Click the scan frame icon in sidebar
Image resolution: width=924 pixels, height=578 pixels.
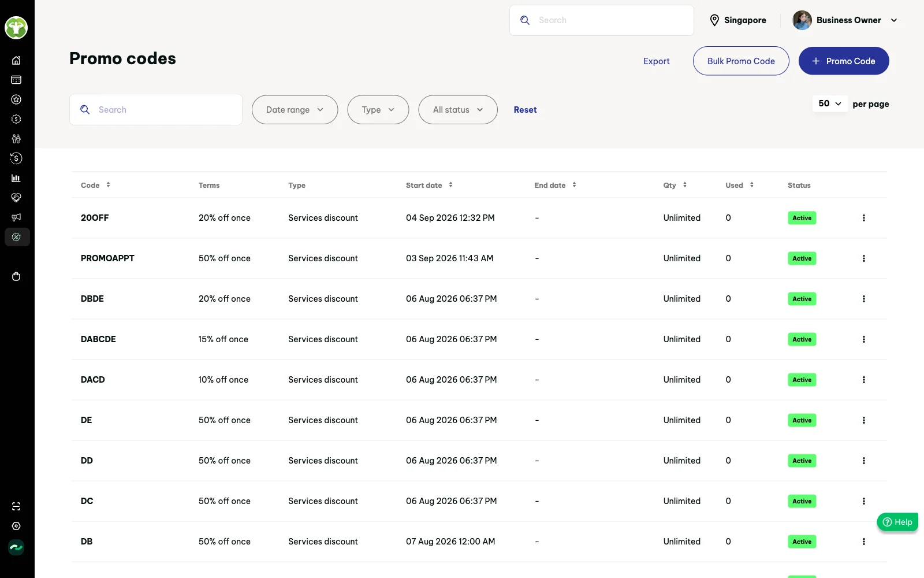[16, 506]
